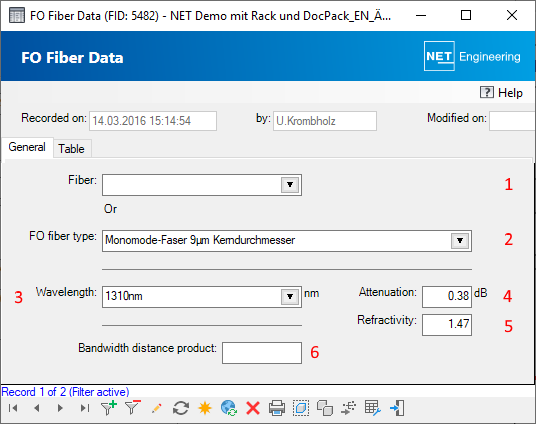The width and height of the screenshot is (536, 424).
Task: Expand the Wavelength dropdown arrow
Action: click(x=290, y=297)
